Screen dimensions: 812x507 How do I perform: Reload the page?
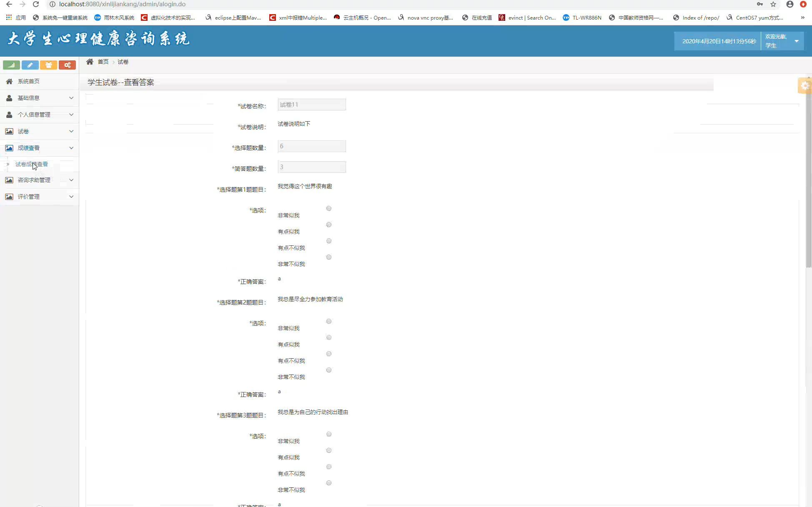[36, 4]
